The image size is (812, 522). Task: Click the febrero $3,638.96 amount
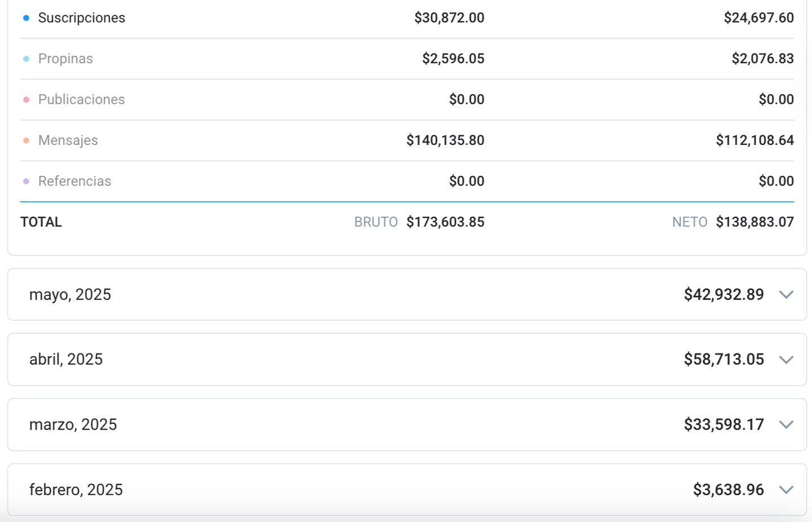728,490
